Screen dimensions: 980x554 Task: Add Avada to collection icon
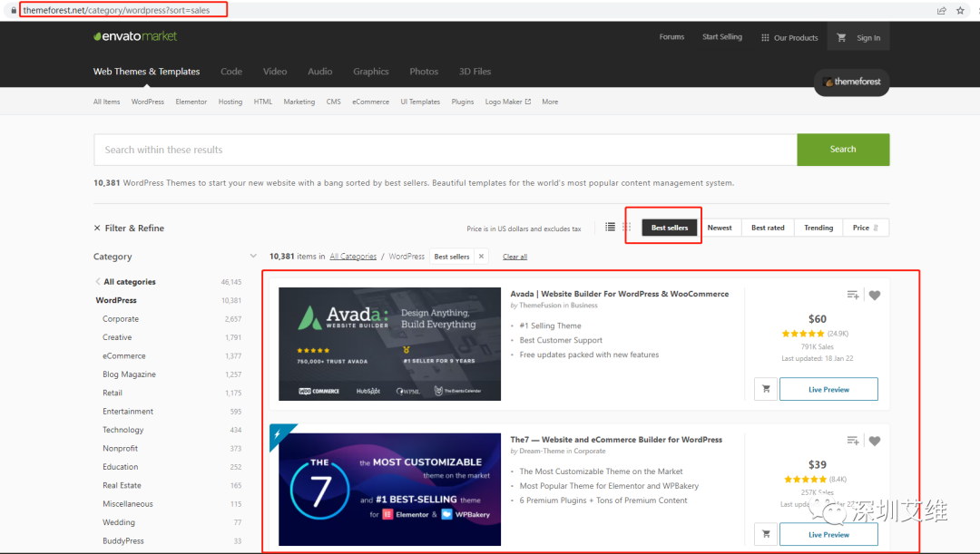tap(852, 295)
